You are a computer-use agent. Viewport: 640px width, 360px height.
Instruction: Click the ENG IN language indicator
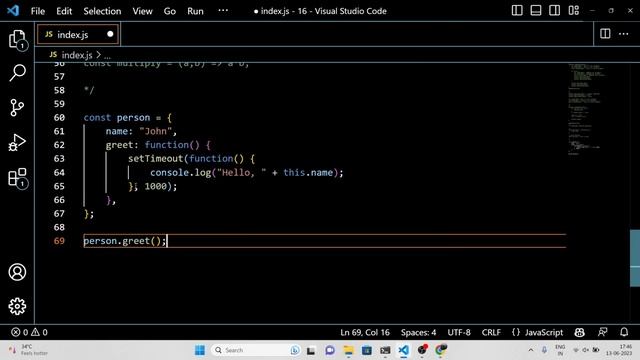[x=560, y=350]
